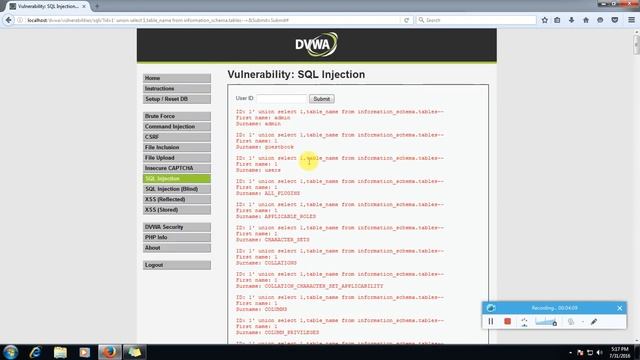Image resolution: width=640 pixels, height=360 pixels.
Task: Open a new browser tab
Action: pos(97,6)
